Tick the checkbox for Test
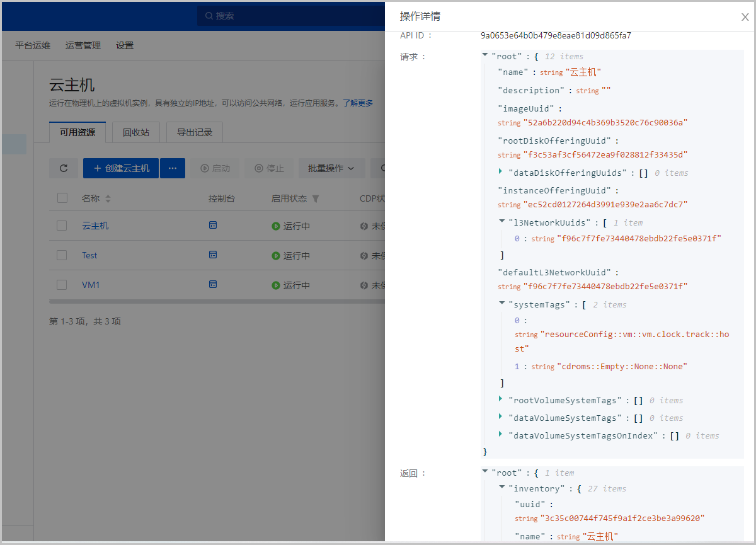This screenshot has width=756, height=545. (62, 255)
